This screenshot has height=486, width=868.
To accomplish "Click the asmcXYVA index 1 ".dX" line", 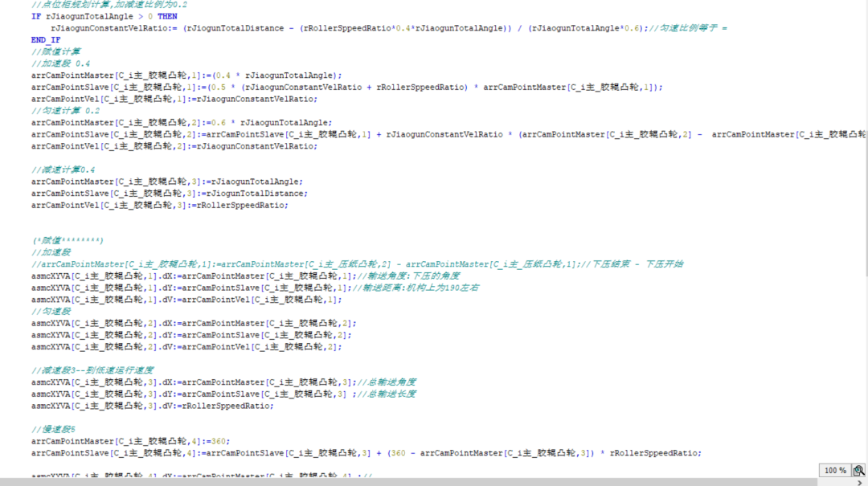I will click(x=245, y=276).
